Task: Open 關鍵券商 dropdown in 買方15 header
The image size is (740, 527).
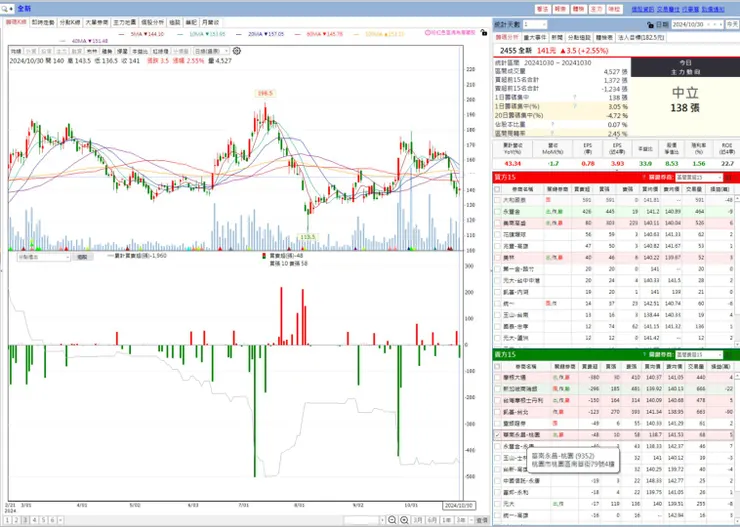Action: click(x=699, y=177)
